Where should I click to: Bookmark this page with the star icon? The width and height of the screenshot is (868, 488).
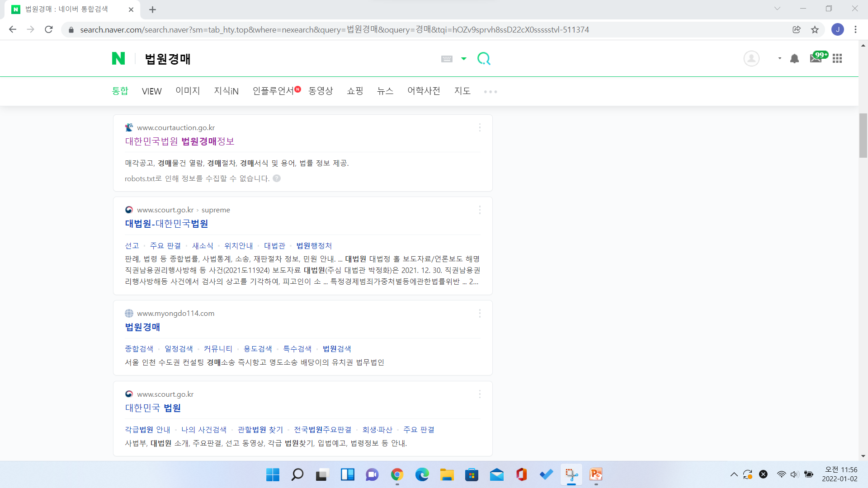815,29
